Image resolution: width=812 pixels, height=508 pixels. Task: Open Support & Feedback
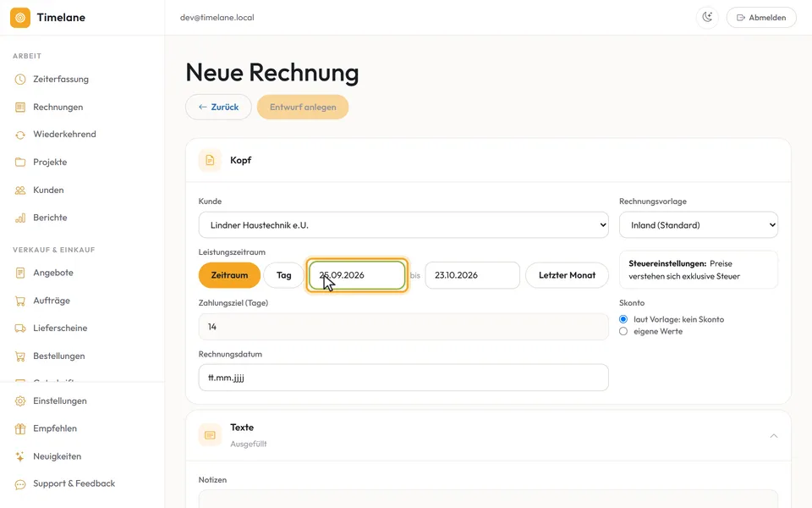(74, 483)
